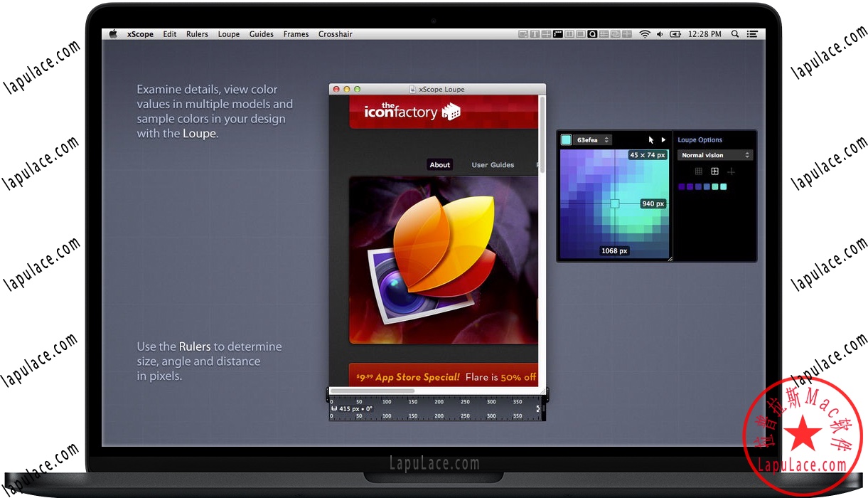The width and height of the screenshot is (868, 498).
Task: Click the arrow cursor icon in the Loupe panel
Action: point(650,139)
